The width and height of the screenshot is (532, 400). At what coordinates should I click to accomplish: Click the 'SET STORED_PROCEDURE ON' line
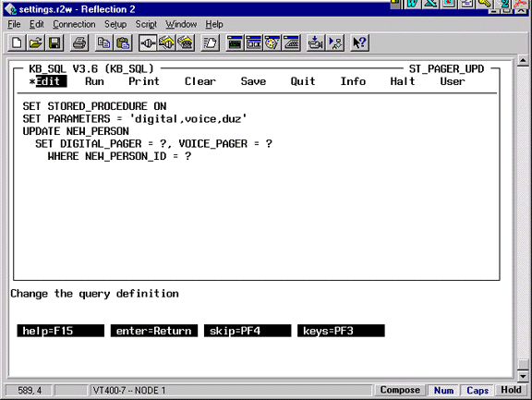click(94, 106)
